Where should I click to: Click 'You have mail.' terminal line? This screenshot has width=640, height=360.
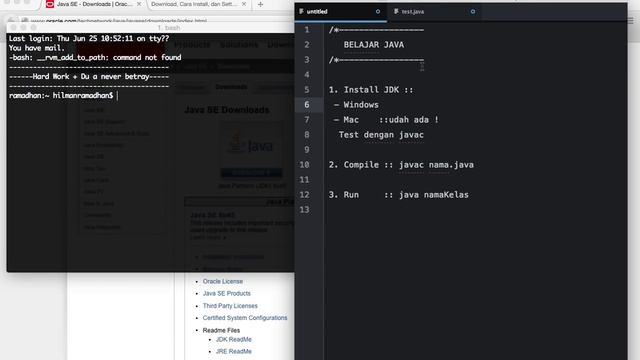click(37, 48)
